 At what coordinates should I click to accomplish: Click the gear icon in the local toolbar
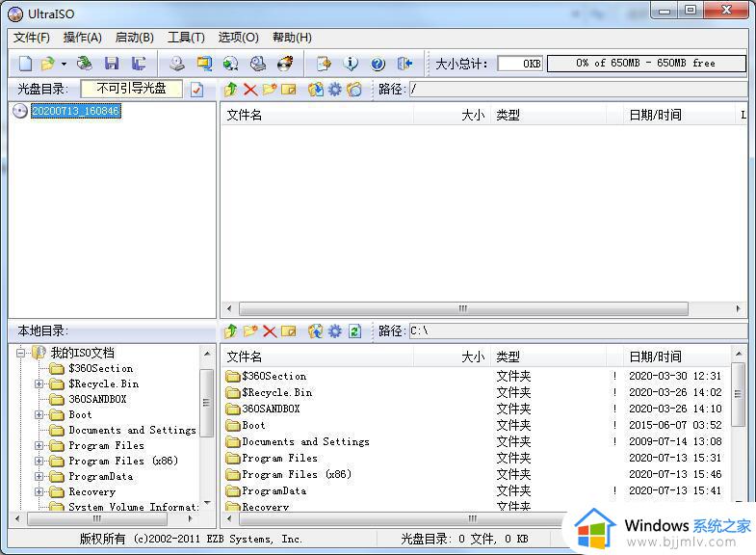pos(334,331)
